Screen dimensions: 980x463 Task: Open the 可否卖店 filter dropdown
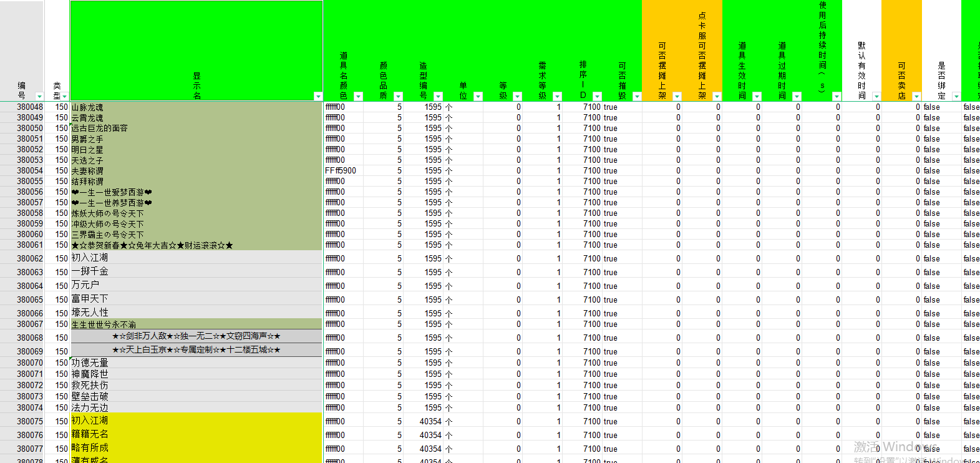[916, 96]
